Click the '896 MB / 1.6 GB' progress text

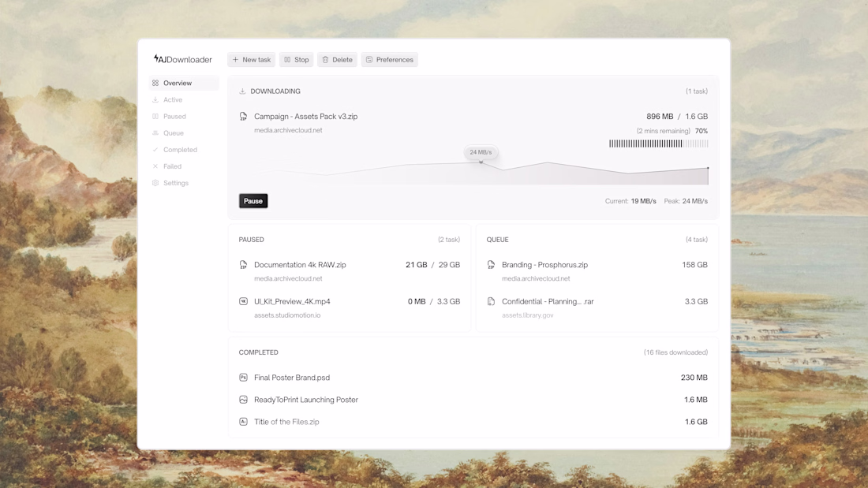tap(677, 117)
